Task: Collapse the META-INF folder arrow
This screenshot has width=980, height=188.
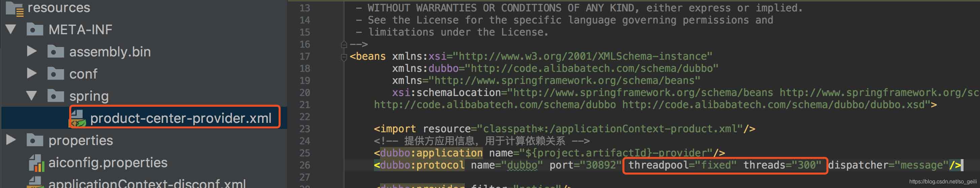Action: [x=11, y=29]
